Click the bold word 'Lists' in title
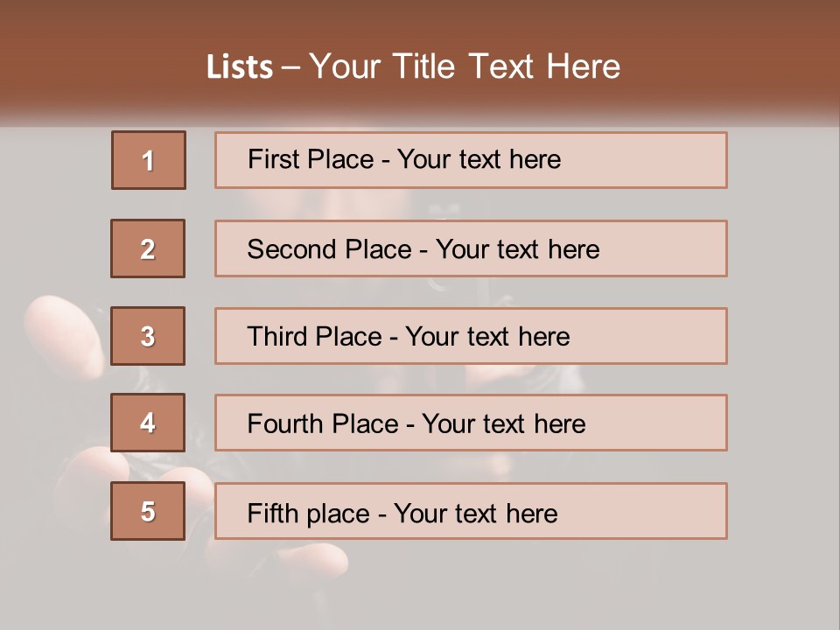 tap(240, 67)
